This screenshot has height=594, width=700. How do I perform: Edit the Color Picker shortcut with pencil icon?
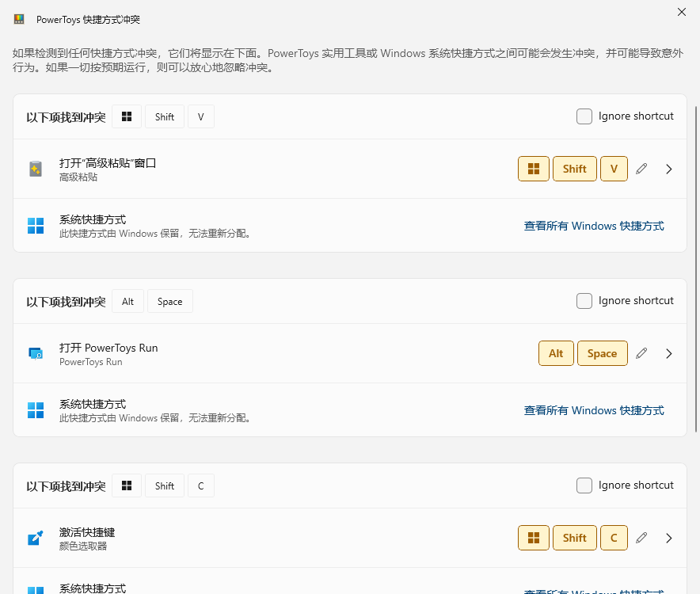click(x=641, y=538)
